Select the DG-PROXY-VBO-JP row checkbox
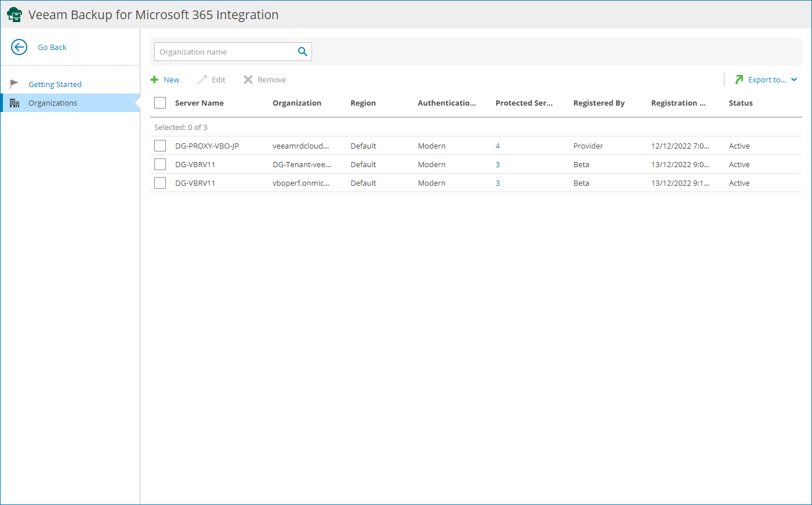The width and height of the screenshot is (812, 505). coord(160,145)
